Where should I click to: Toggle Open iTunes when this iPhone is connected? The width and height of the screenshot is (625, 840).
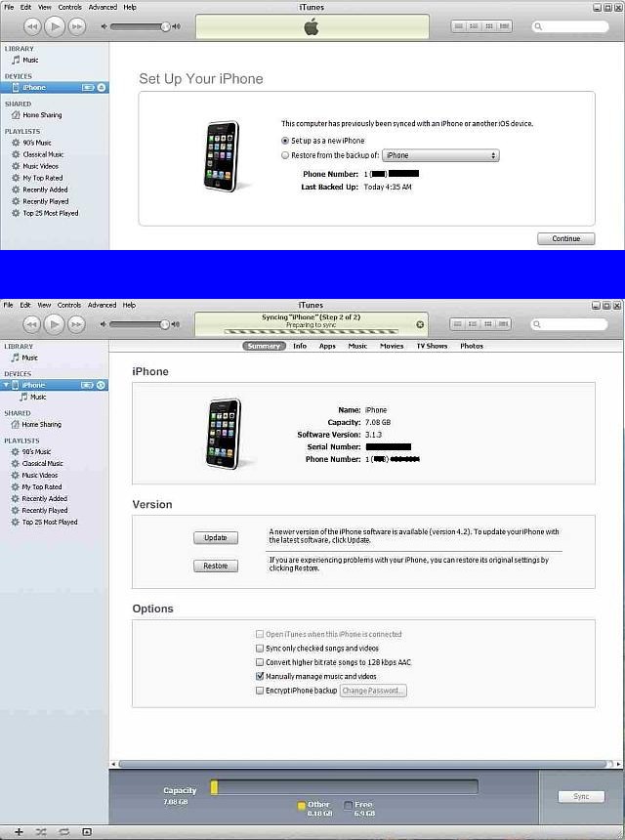point(260,634)
